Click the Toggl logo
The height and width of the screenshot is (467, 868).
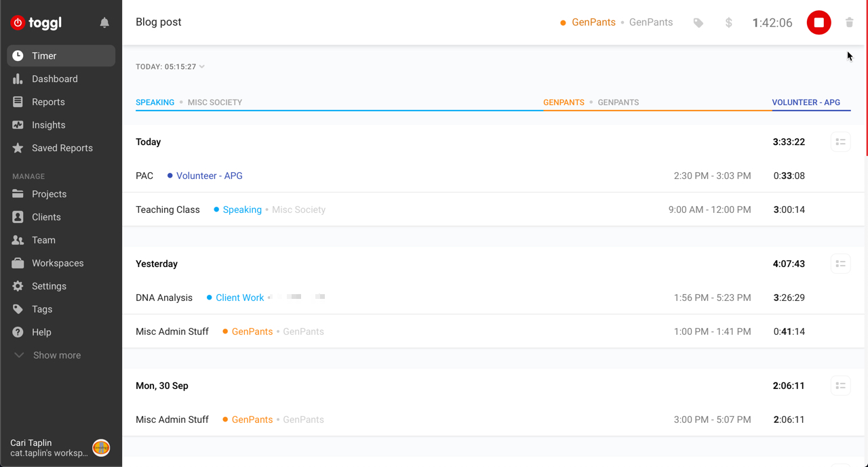[37, 23]
